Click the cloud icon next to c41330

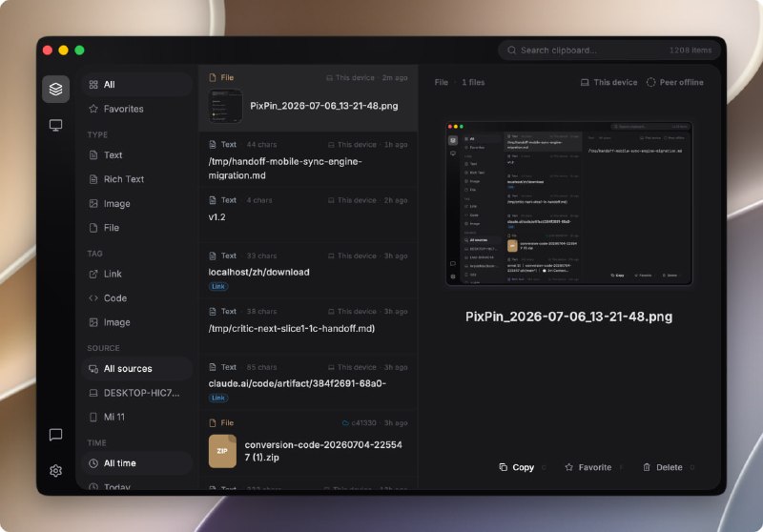[345, 423]
